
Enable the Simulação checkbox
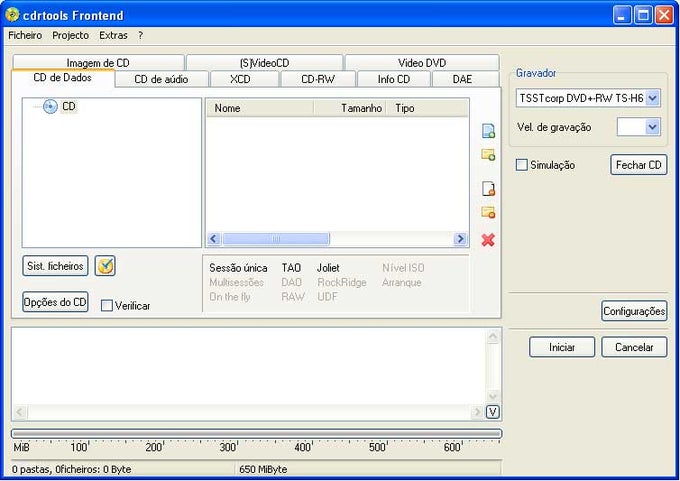pyautogui.click(x=521, y=165)
